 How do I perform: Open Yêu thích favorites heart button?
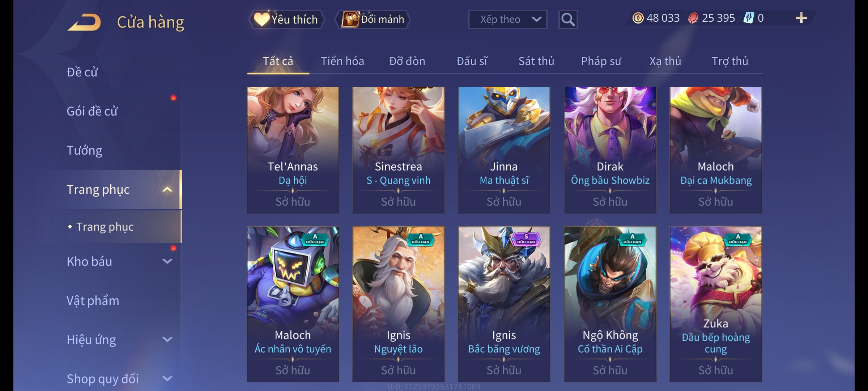[286, 20]
